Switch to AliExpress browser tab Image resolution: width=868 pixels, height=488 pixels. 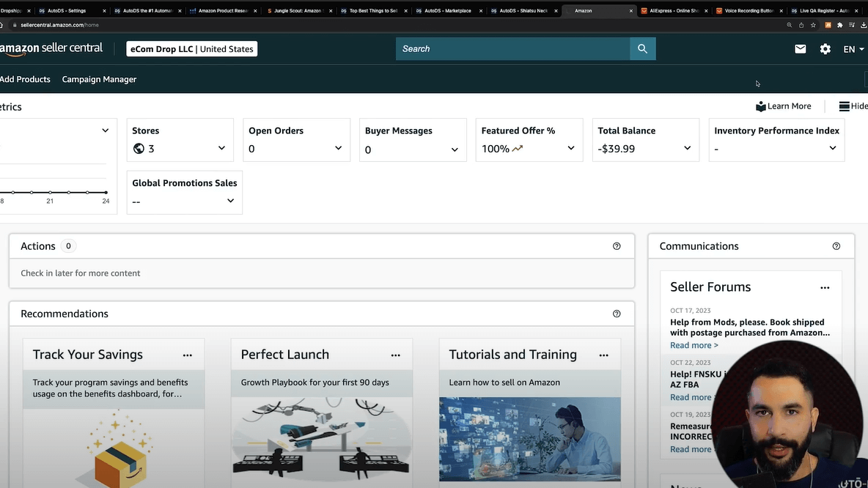[674, 10]
